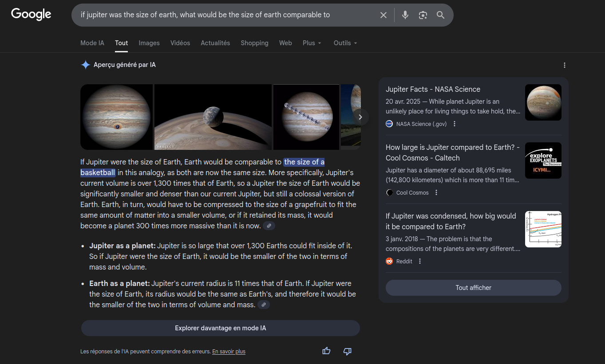
Task: Click the Cool Cosmos source name
Action: pos(412,193)
